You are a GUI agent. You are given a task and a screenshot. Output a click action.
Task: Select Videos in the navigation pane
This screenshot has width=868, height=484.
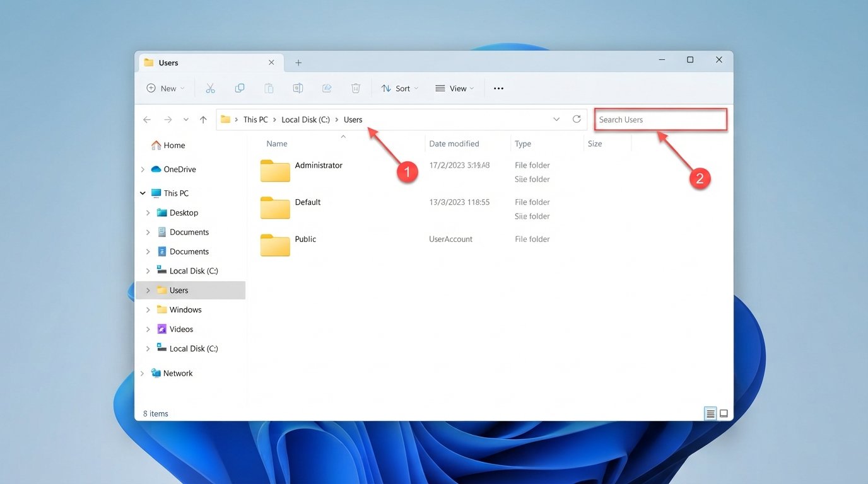175,329
